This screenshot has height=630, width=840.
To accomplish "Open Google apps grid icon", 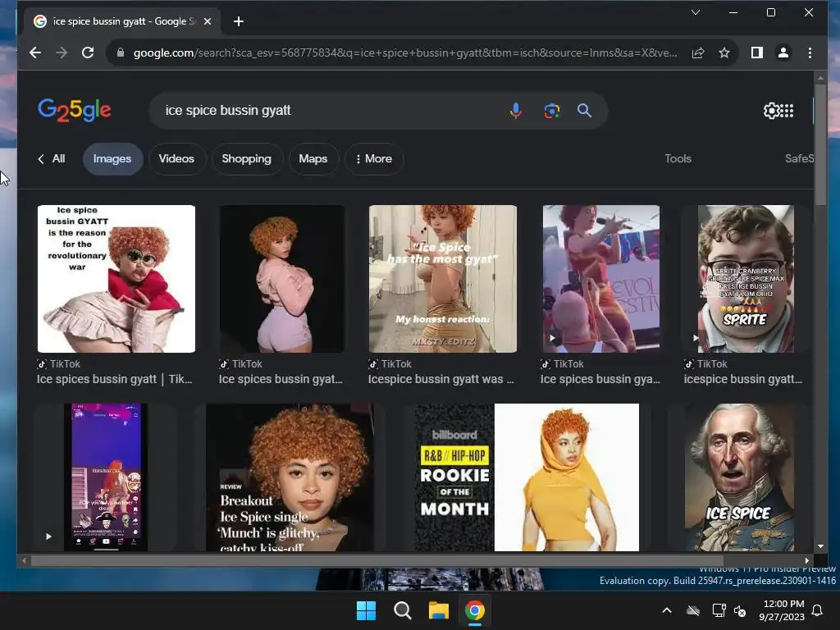I will click(787, 111).
